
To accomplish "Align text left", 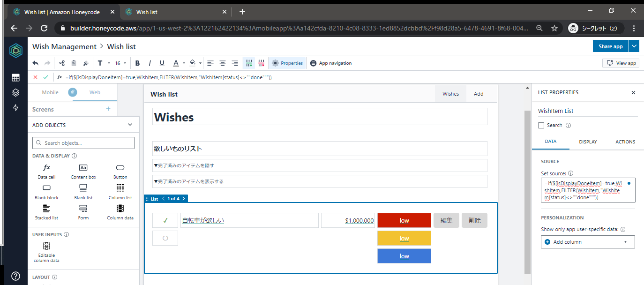I will [x=210, y=63].
